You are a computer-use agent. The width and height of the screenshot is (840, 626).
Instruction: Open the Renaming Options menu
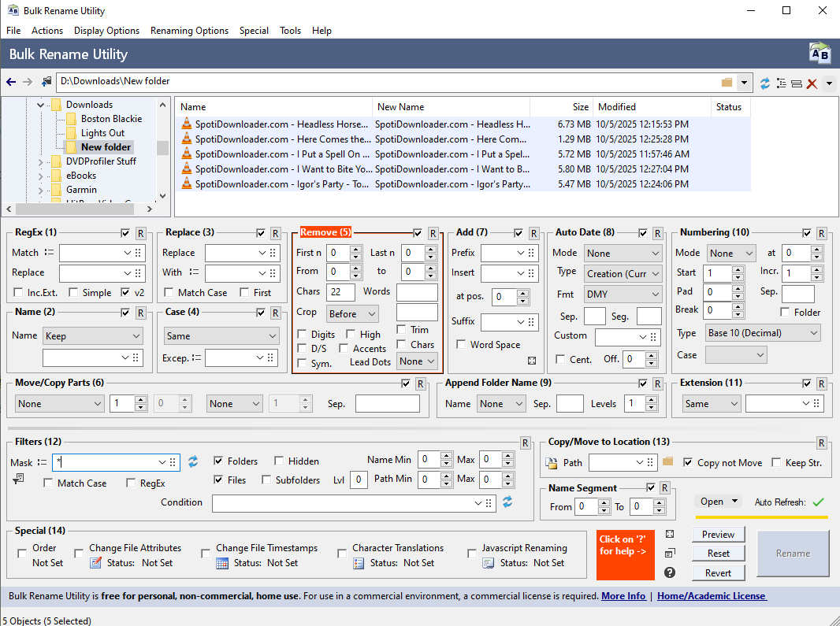189,31
